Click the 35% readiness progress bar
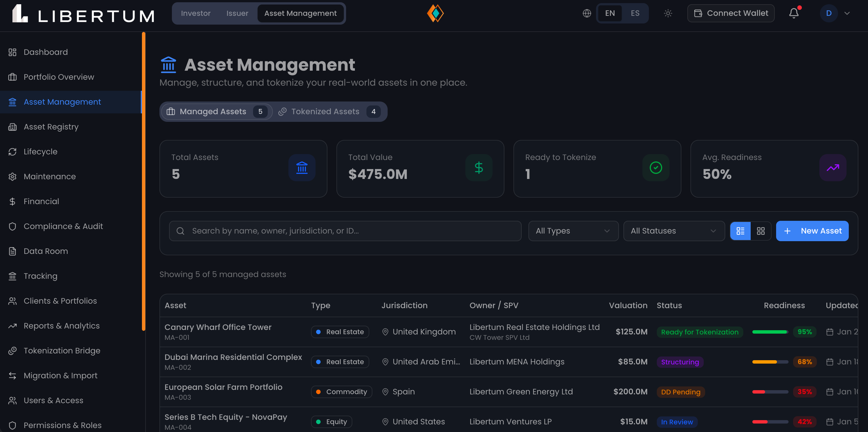This screenshot has width=868, height=432. pyautogui.click(x=770, y=392)
